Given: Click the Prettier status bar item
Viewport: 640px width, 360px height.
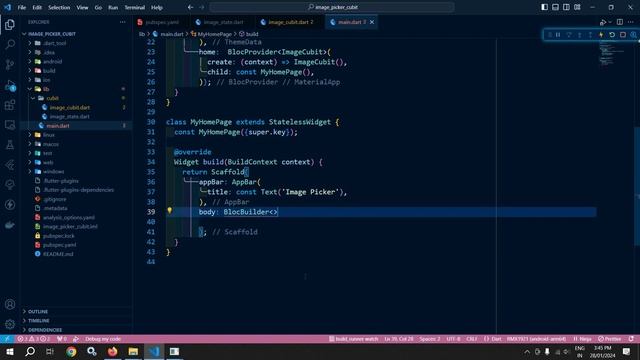Looking at the screenshot, I should point(610,339).
